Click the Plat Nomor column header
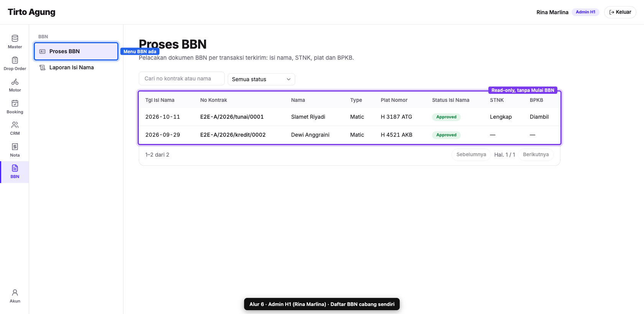 click(x=394, y=100)
